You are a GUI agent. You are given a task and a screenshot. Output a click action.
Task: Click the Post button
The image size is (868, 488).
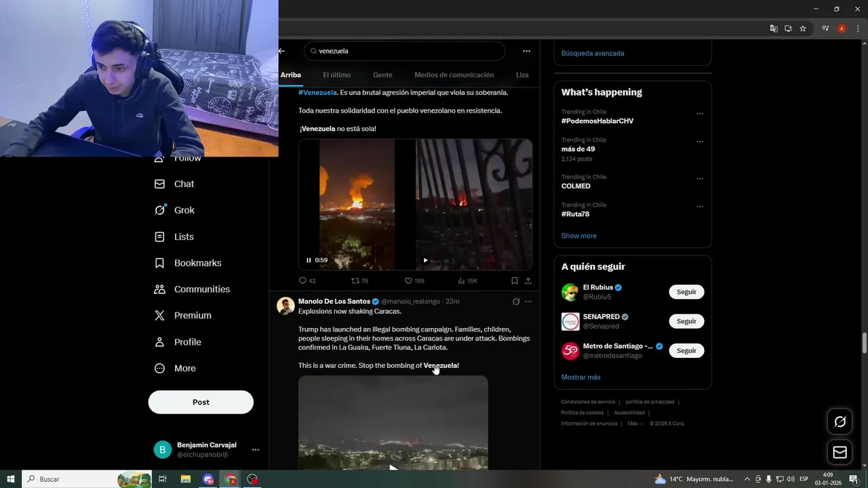[201, 402]
